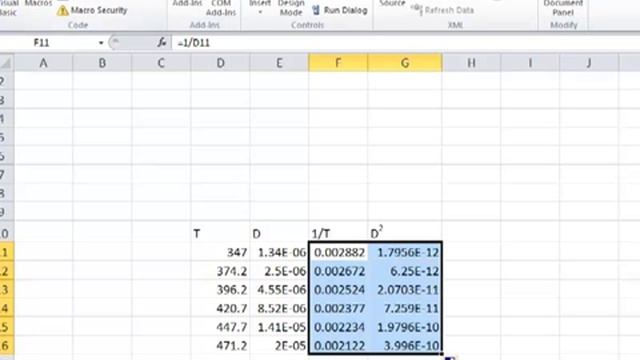
Task: Select cell with value 0.002882
Action: pos(338,252)
